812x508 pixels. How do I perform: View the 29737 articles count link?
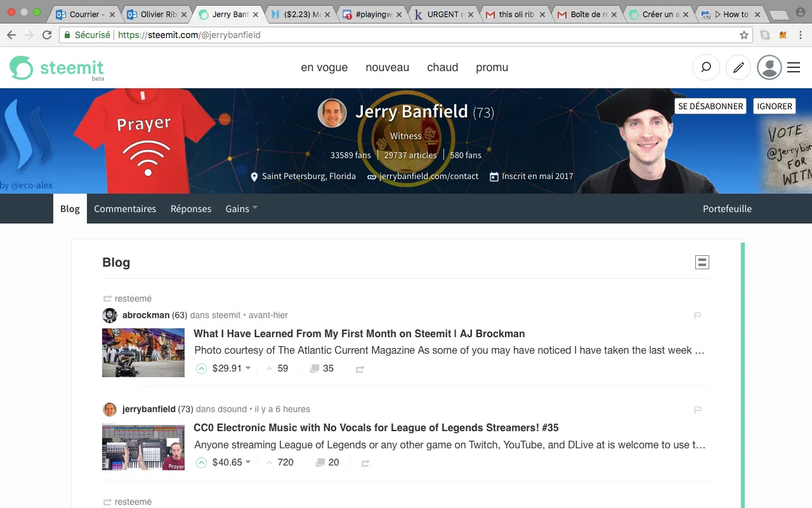pos(410,155)
